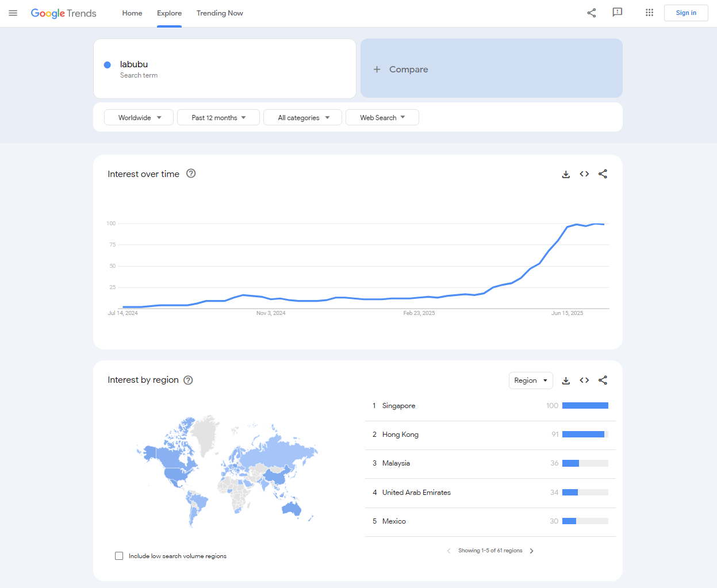Go to next page of regions
This screenshot has width=717, height=588.
[531, 551]
